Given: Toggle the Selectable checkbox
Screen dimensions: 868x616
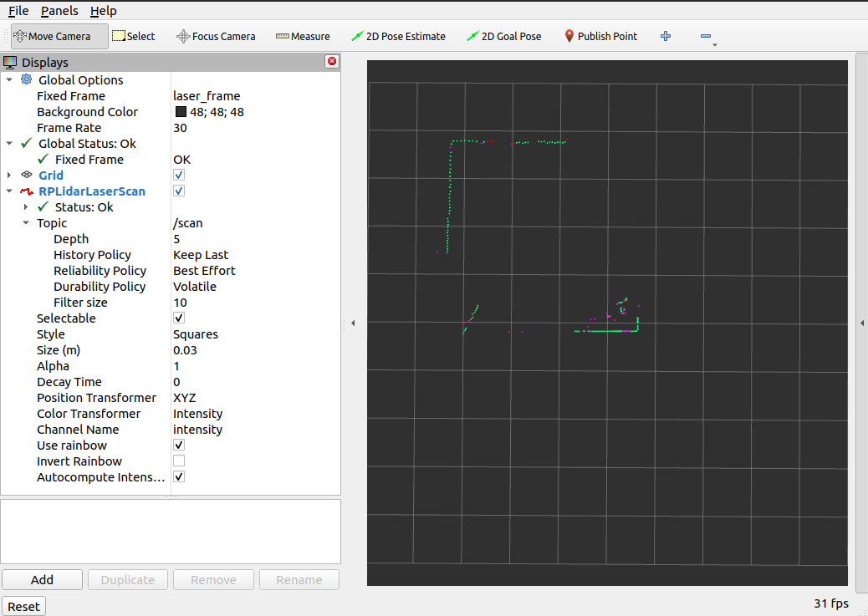Looking at the screenshot, I should (179, 318).
